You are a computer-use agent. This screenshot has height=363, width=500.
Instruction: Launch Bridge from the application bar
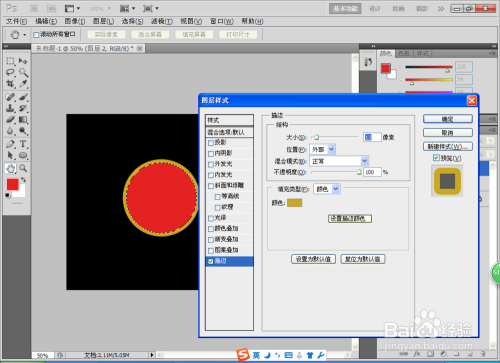(34, 8)
